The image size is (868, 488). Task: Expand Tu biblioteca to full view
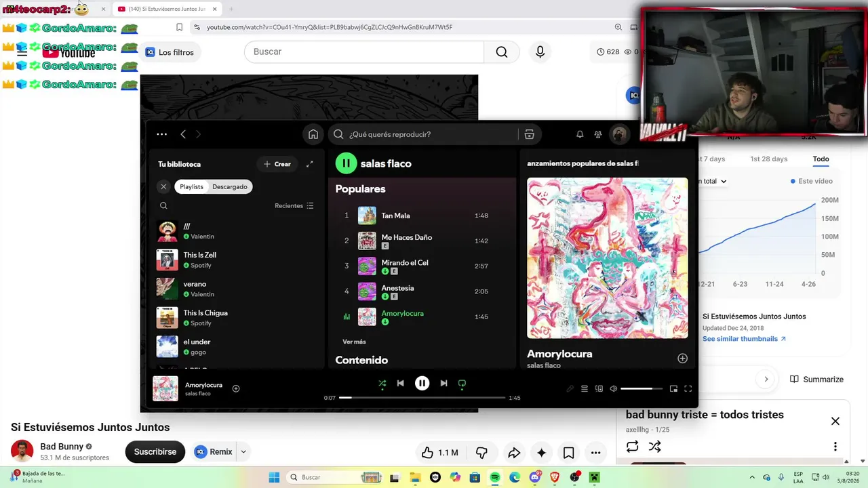(310, 164)
